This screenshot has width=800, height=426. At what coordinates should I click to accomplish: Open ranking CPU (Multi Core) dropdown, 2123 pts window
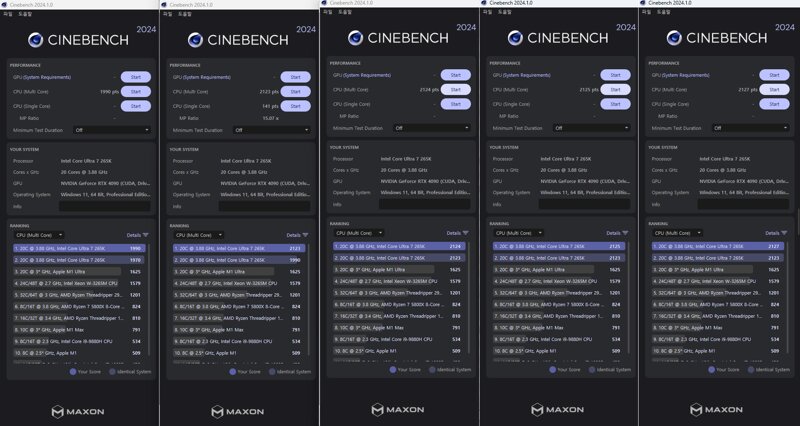pos(198,235)
